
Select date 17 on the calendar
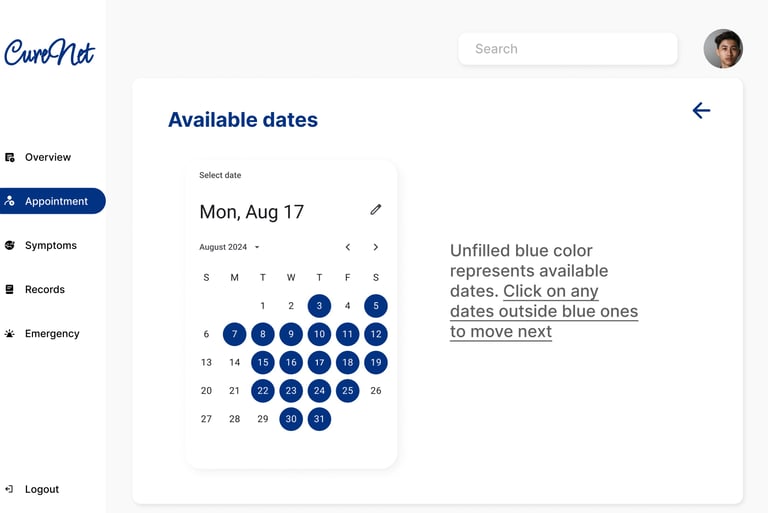coord(319,363)
